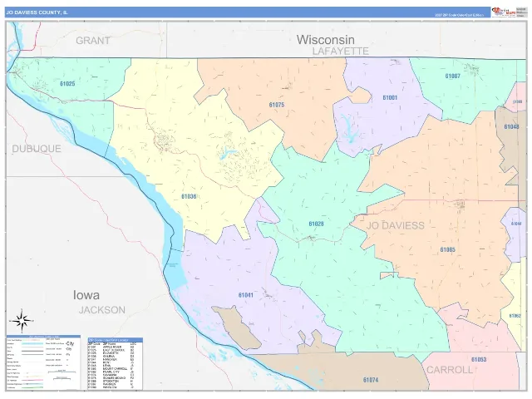The width and height of the screenshot is (532, 399).
Task: Click ZIP code label 61085
Action: [x=447, y=249]
